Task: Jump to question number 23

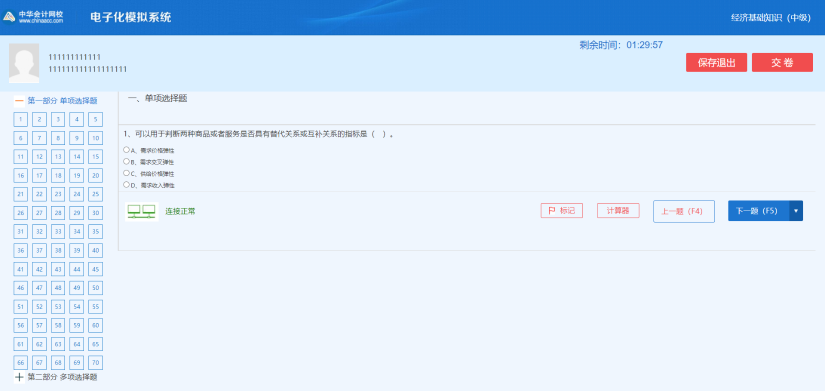Action: point(58,194)
